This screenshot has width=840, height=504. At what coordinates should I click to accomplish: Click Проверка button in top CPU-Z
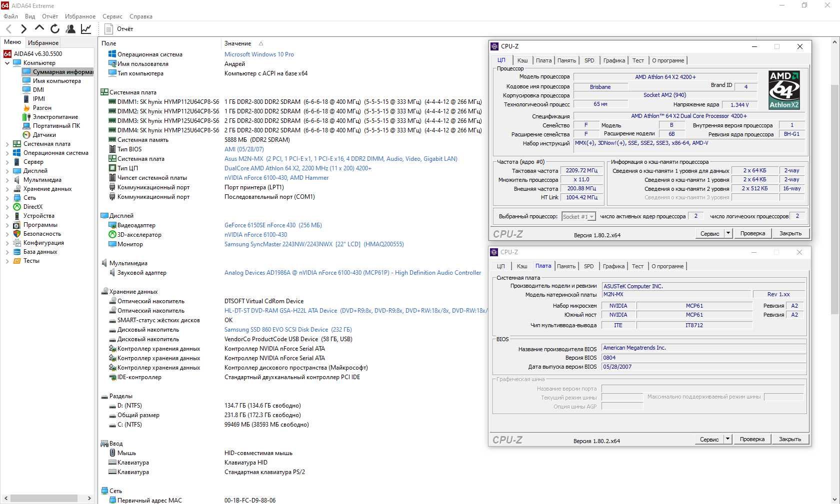click(x=752, y=233)
